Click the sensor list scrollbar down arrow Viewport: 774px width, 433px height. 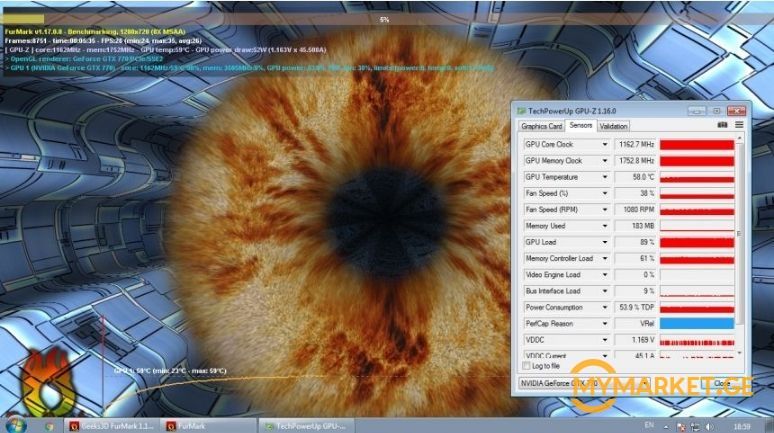tap(739, 354)
